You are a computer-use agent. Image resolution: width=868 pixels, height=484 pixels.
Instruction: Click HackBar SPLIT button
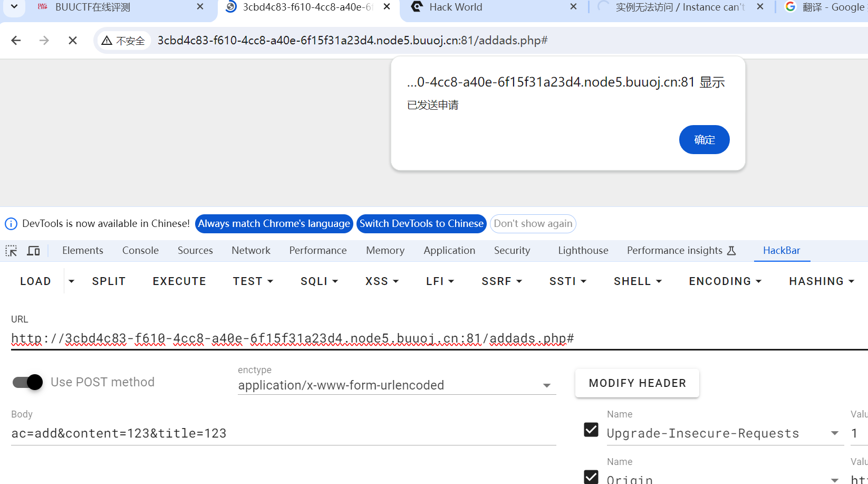click(x=109, y=281)
